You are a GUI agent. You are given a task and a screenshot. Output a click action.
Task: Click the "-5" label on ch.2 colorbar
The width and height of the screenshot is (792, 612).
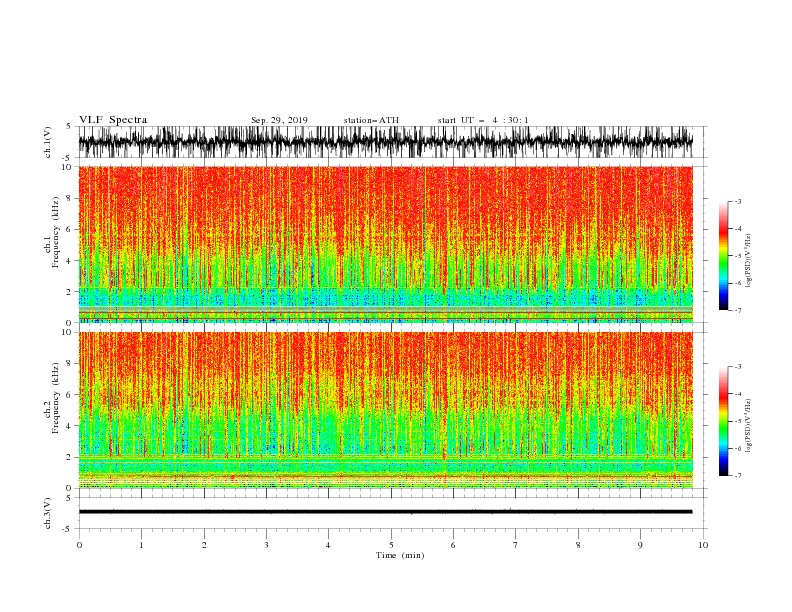[738, 421]
